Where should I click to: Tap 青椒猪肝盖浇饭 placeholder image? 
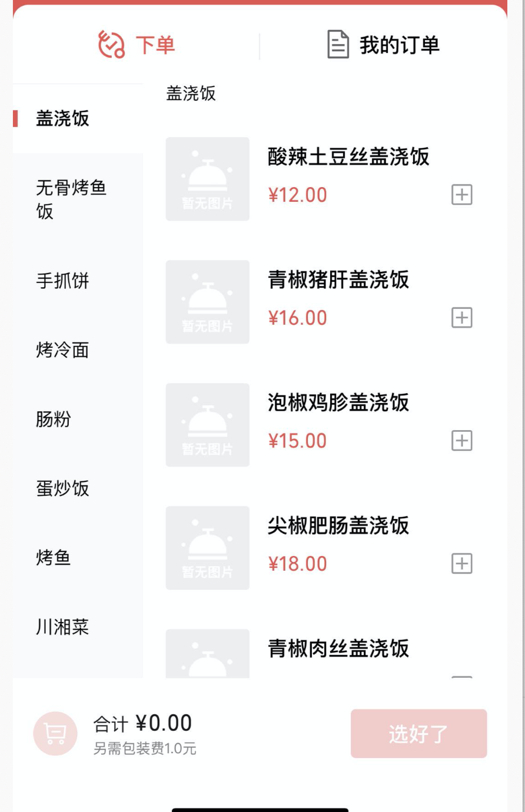pyautogui.click(x=207, y=302)
